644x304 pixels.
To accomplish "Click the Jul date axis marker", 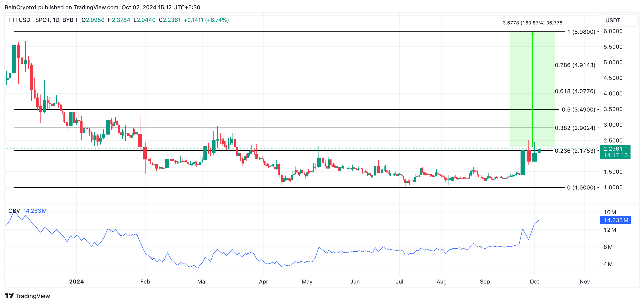I will coord(399,281).
